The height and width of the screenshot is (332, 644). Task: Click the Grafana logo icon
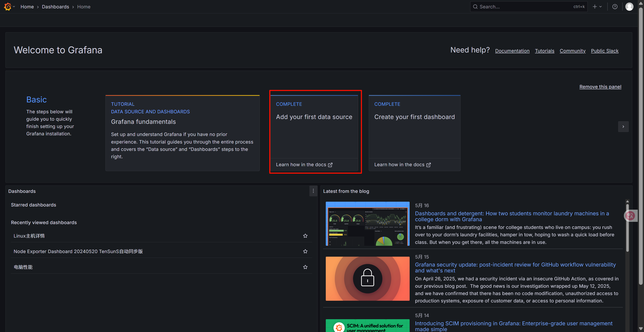[8, 7]
